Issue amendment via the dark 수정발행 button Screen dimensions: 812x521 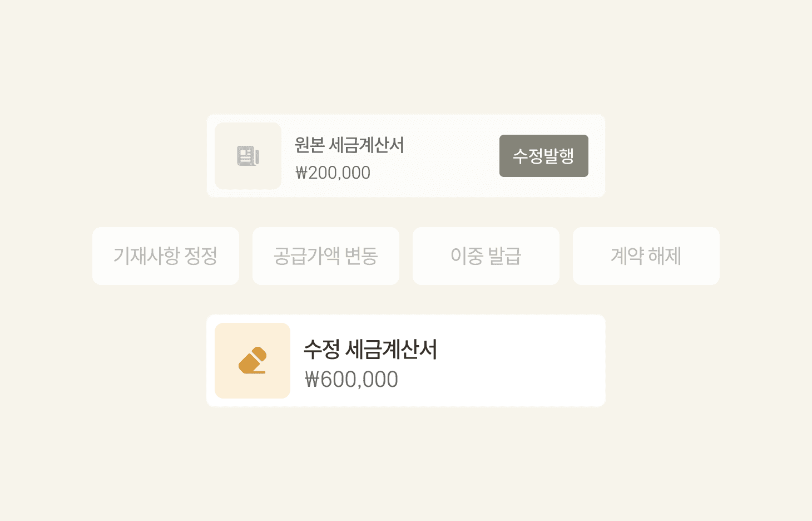pyautogui.click(x=544, y=156)
